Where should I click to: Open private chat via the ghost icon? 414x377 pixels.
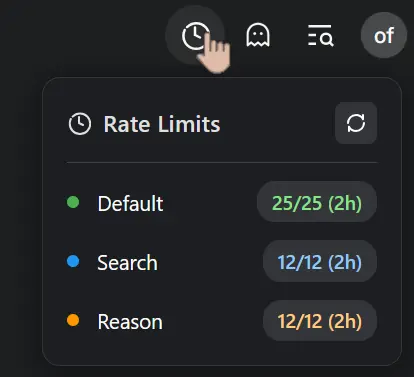point(258,35)
